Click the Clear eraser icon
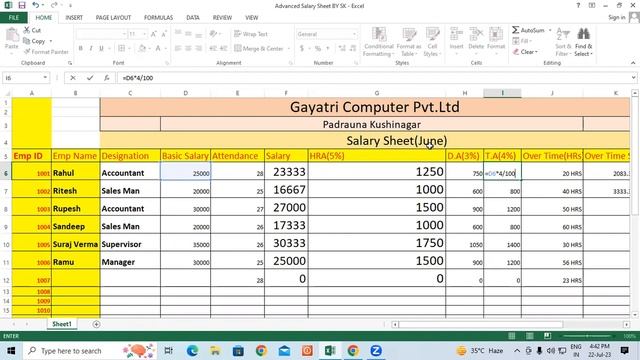Screen dimensions: 640x360 coord(516,52)
